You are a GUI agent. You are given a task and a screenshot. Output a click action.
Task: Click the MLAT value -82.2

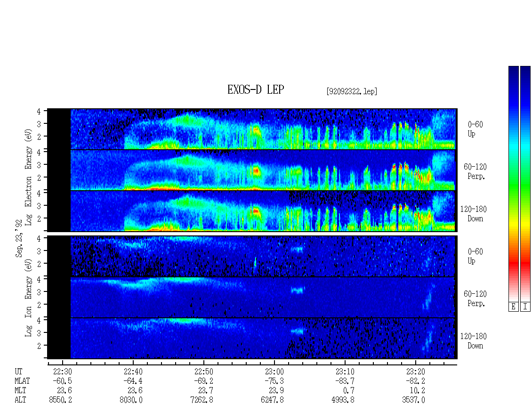click(415, 381)
